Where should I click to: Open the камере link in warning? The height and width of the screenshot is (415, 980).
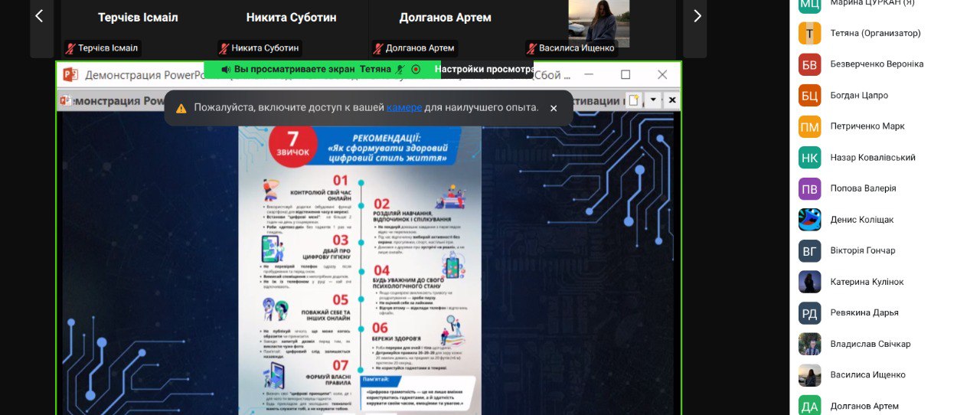coord(403,108)
